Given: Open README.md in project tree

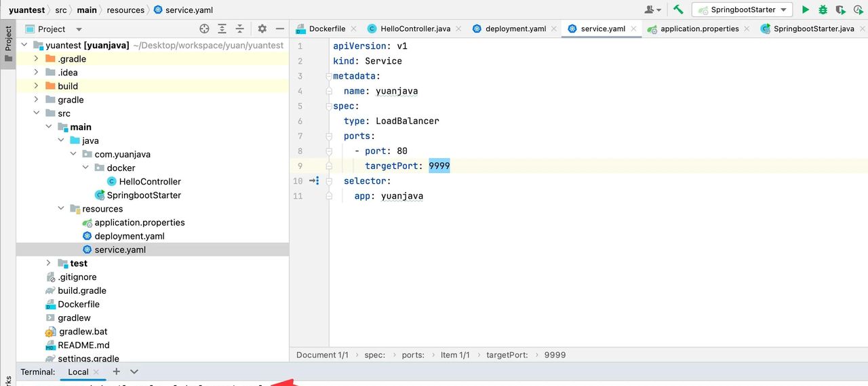Looking at the screenshot, I should pos(83,345).
